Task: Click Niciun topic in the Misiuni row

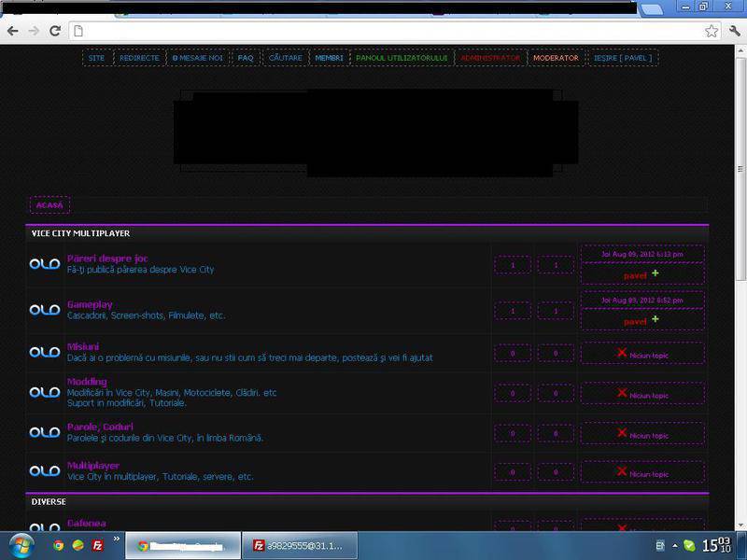Action: (x=649, y=356)
